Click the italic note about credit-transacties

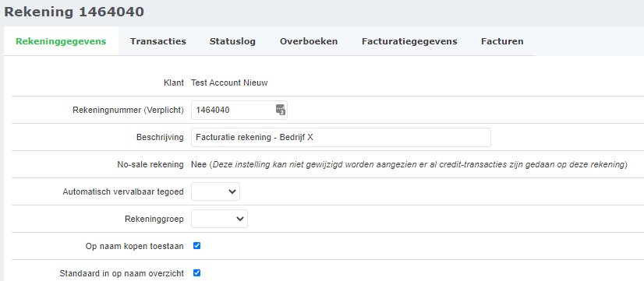(418, 164)
